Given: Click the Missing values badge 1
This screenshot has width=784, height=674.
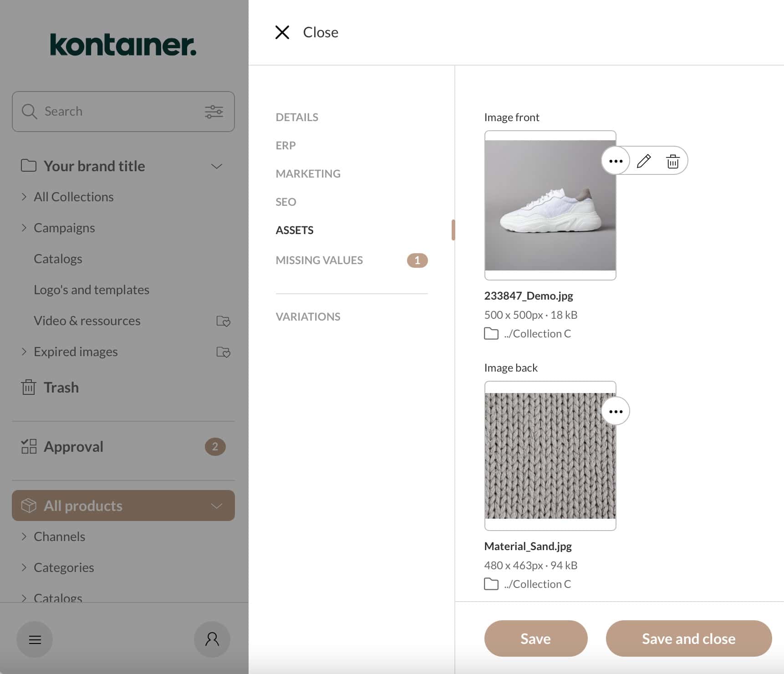Looking at the screenshot, I should click(x=417, y=260).
